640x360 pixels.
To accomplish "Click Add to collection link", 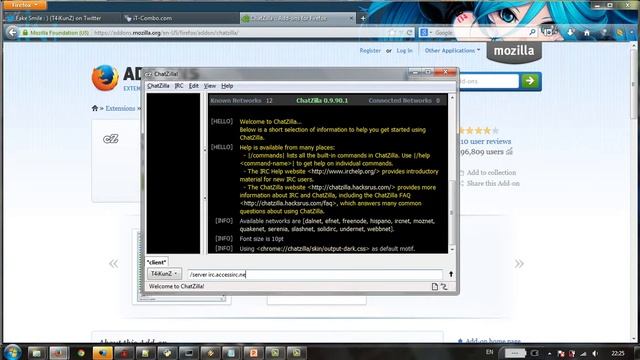I will (x=491, y=173).
